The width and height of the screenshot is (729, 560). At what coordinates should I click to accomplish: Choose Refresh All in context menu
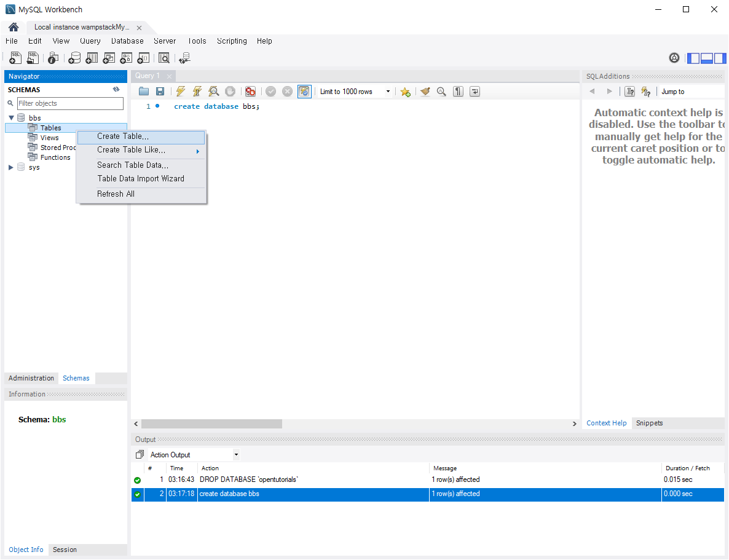pyautogui.click(x=141, y=194)
